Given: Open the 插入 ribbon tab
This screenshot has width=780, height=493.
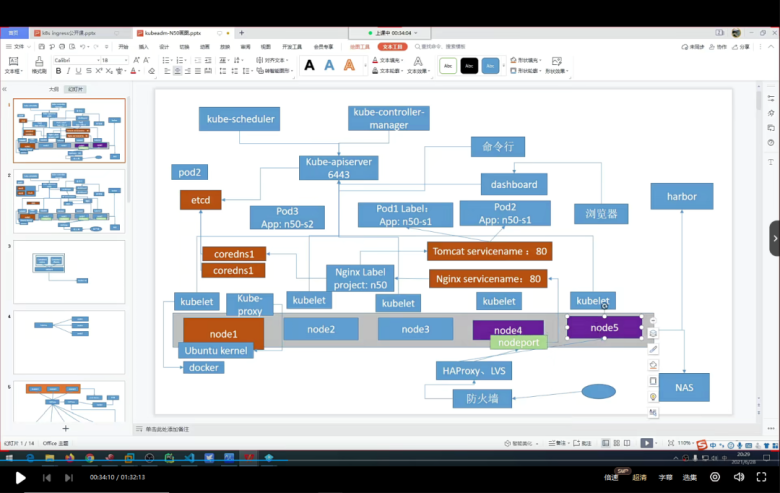Looking at the screenshot, I should coord(143,46).
